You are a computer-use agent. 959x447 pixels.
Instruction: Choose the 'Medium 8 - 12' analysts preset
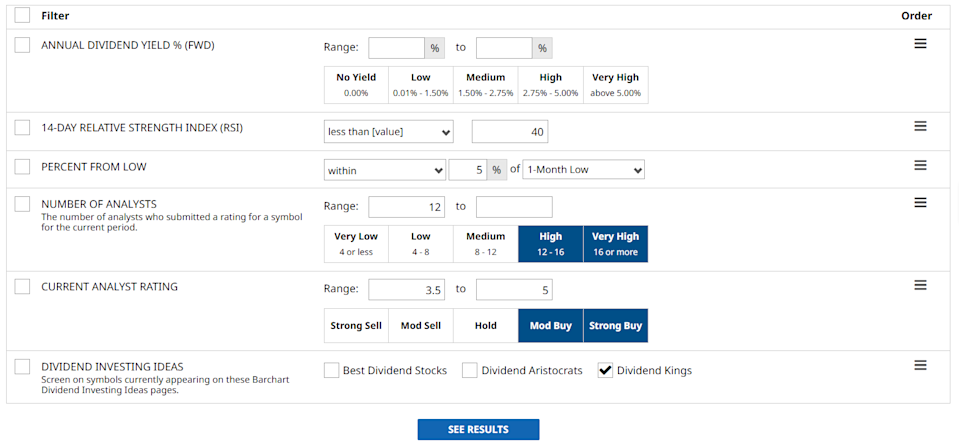(485, 244)
